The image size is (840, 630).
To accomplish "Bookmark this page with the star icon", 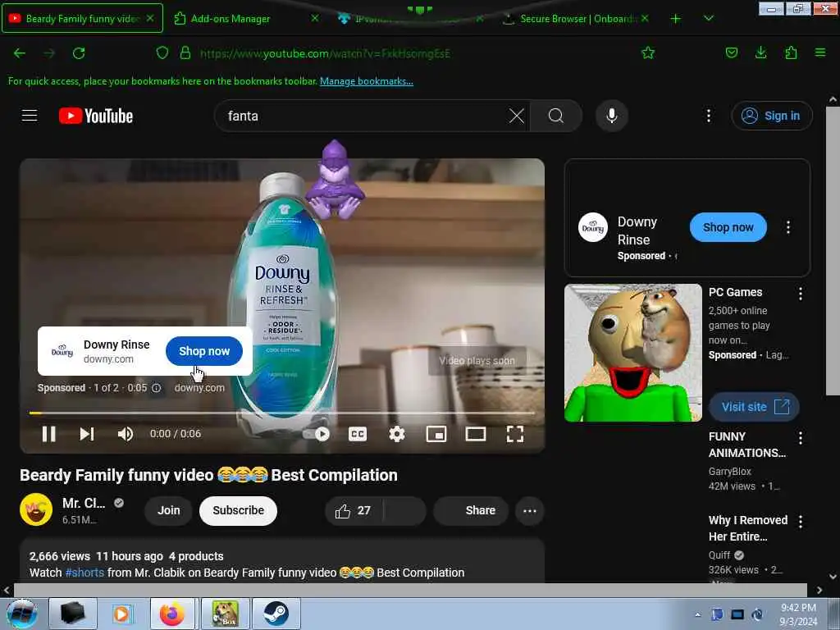I will [x=648, y=52].
